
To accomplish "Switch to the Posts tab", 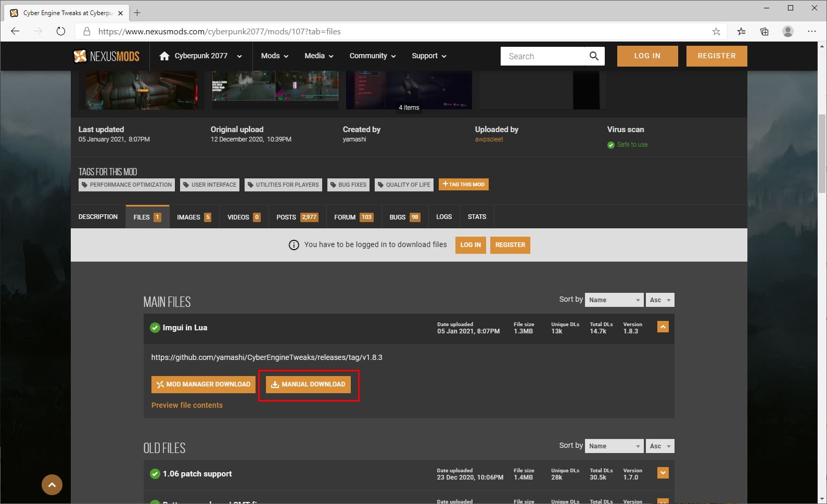I will tap(296, 217).
